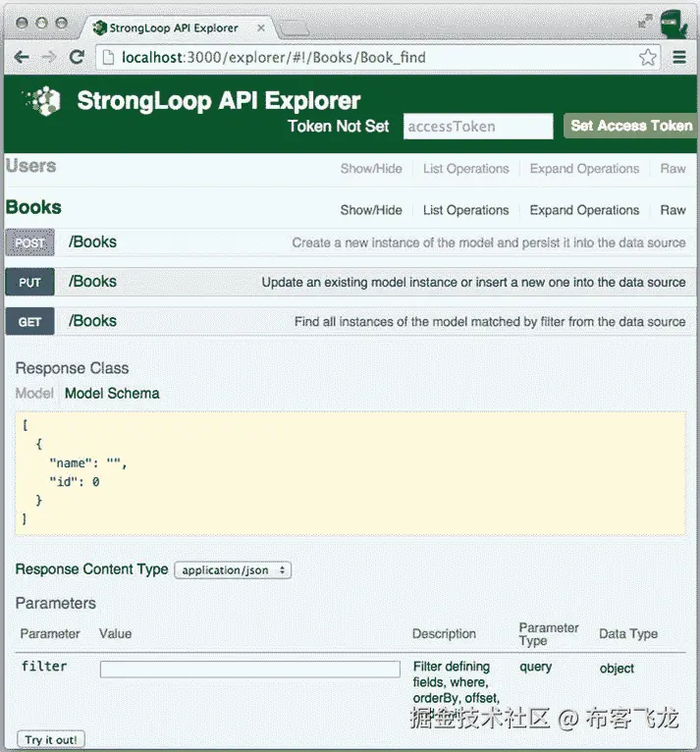Click Expand Operations for Books

[x=584, y=210]
